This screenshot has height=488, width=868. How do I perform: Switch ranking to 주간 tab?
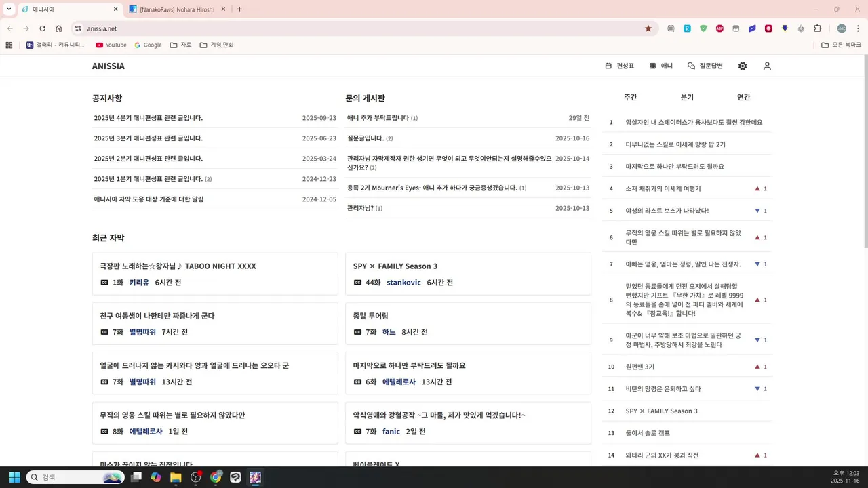point(631,97)
